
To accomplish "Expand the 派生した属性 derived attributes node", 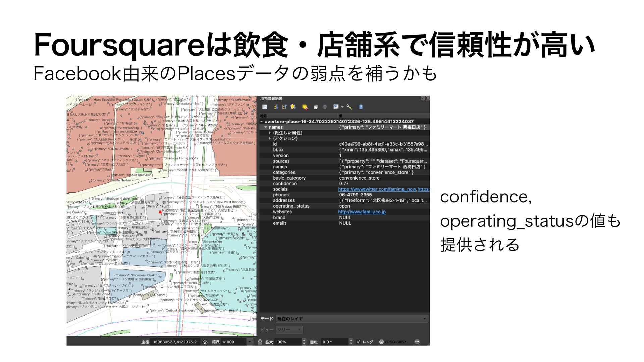I will click(270, 133).
